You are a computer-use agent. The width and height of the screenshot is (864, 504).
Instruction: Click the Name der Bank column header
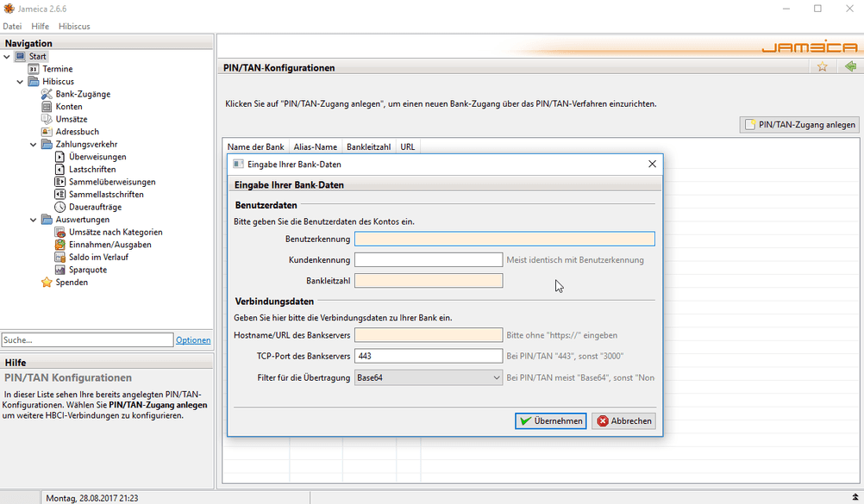tap(256, 147)
